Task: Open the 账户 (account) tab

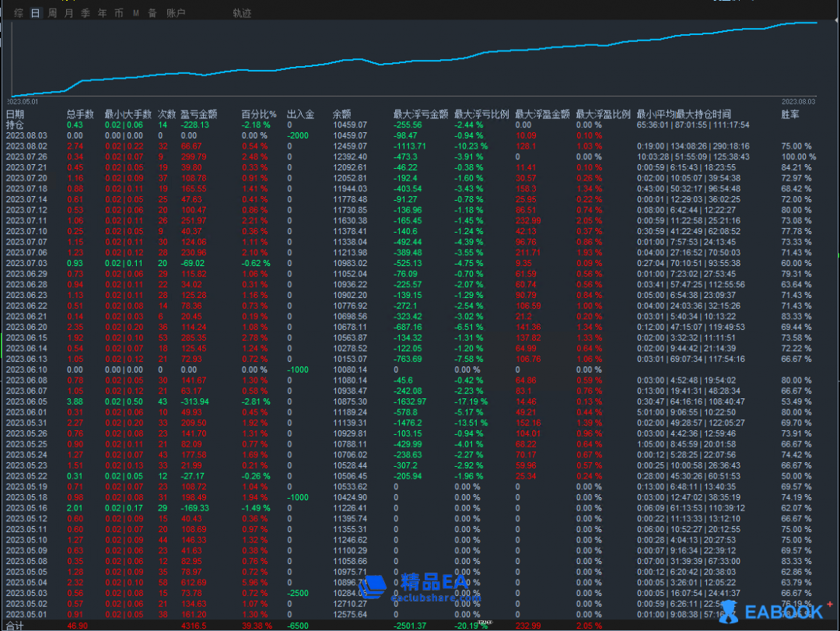Action: coord(176,13)
